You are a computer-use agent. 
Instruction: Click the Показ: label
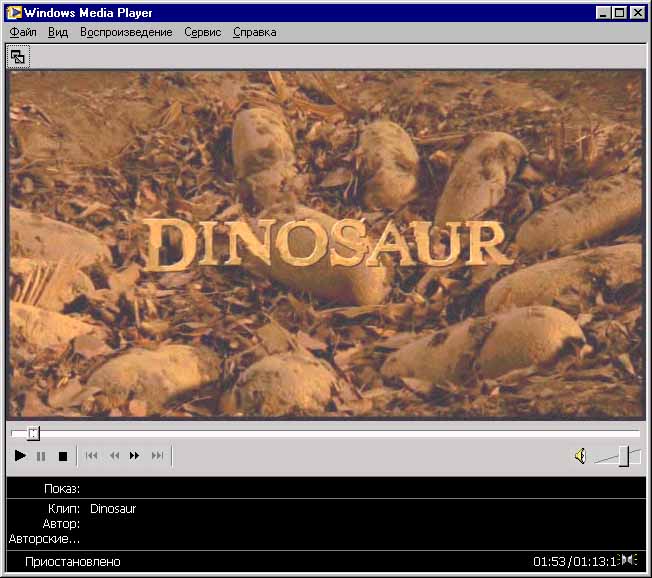tap(62, 489)
